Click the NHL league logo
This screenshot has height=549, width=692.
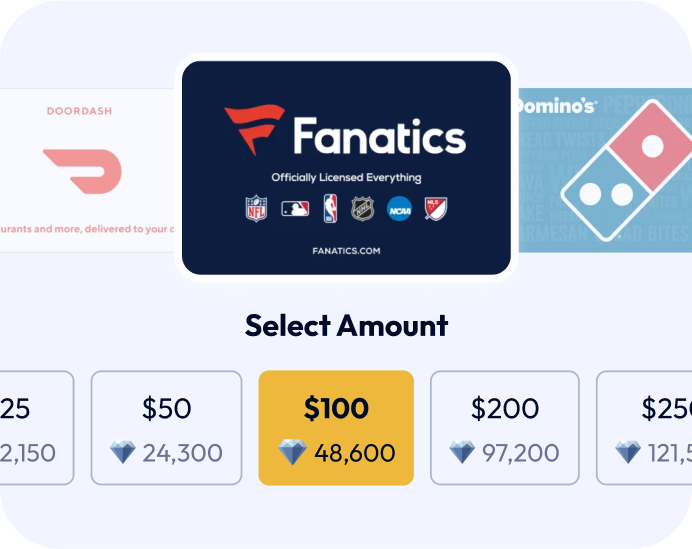pyautogui.click(x=363, y=208)
